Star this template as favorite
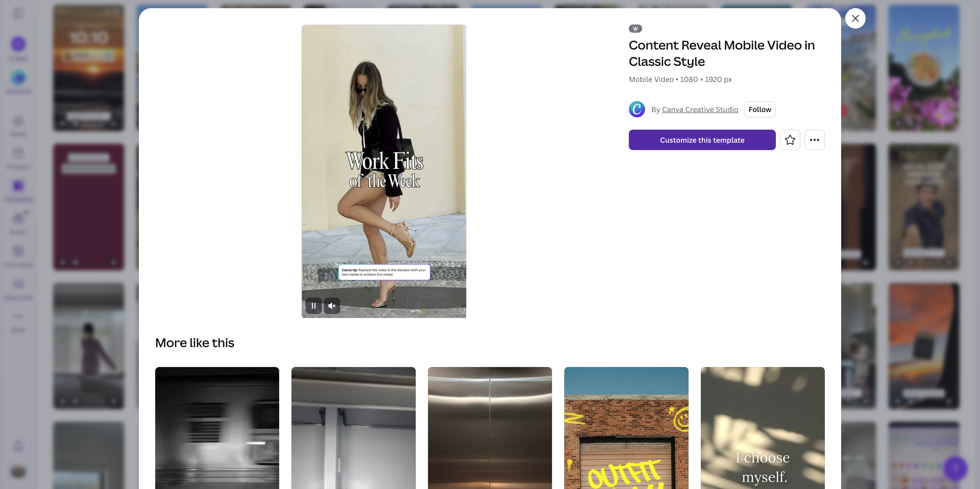The image size is (980, 489). tap(790, 140)
